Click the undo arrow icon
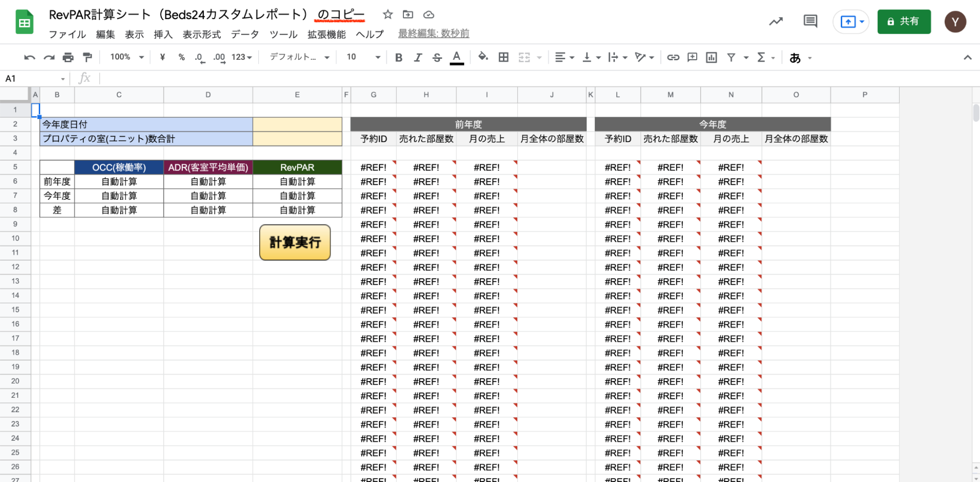The height and width of the screenshot is (482, 980). tap(29, 57)
